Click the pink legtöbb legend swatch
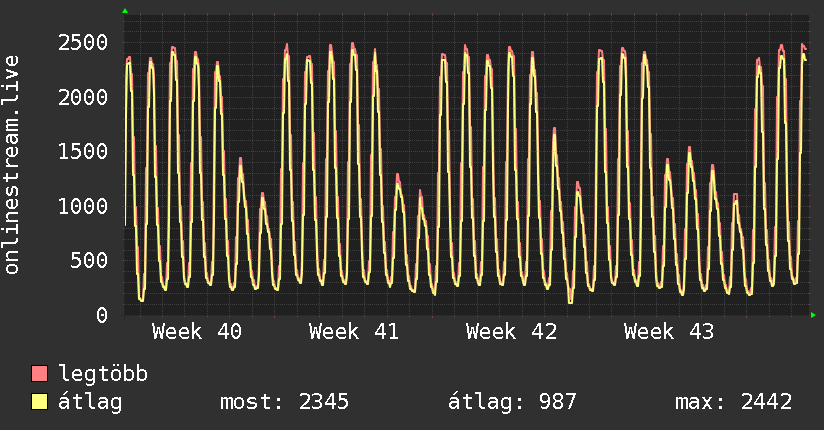This screenshot has height=430, width=824. [x=39, y=373]
